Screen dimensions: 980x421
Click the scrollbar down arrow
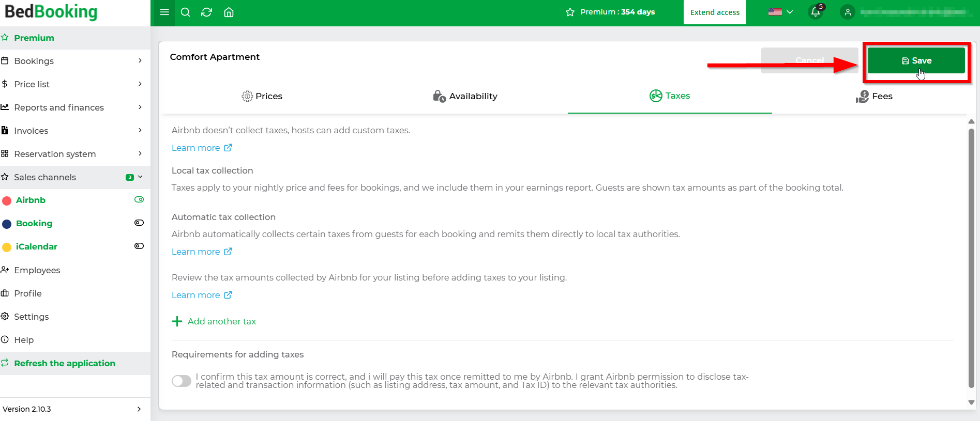[971, 402]
